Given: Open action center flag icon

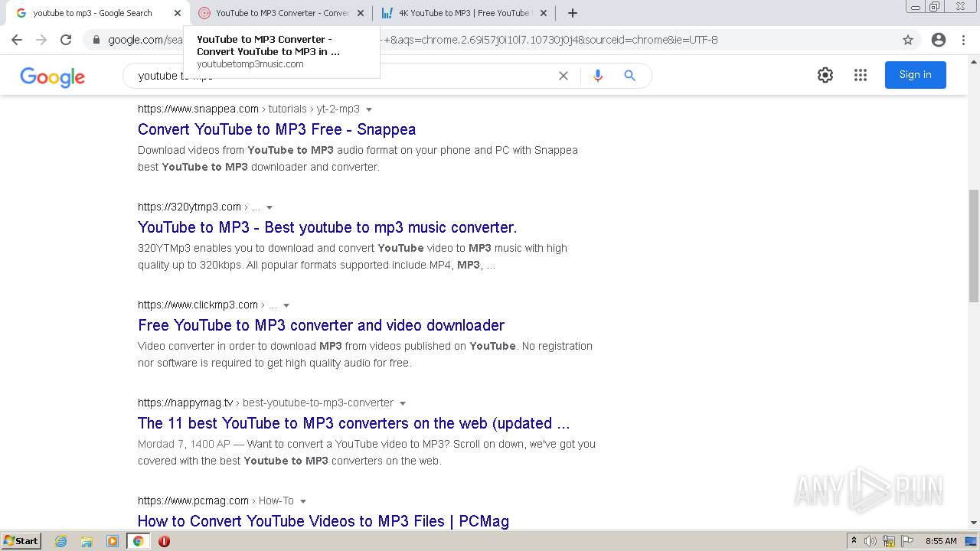Looking at the screenshot, I should 907,541.
